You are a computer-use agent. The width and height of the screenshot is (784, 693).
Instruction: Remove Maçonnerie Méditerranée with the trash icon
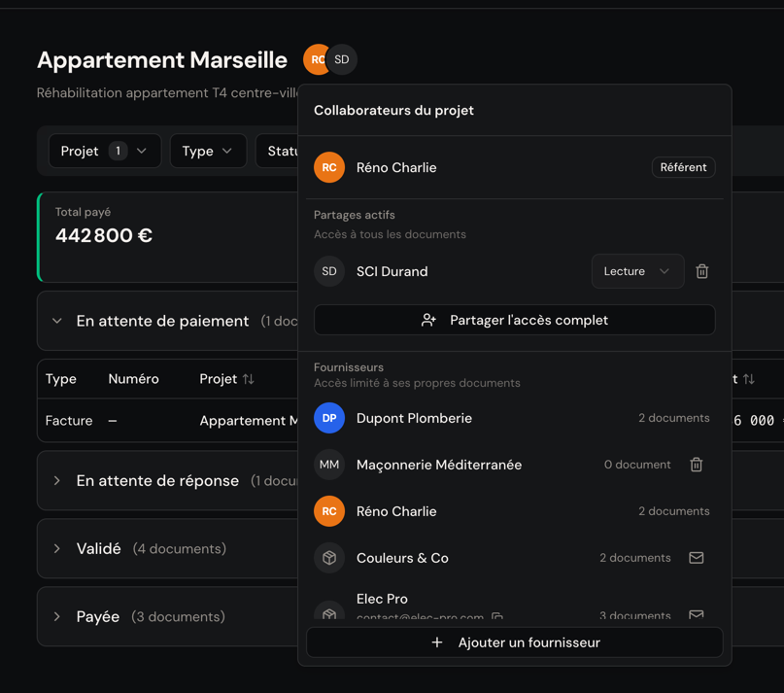[696, 465]
